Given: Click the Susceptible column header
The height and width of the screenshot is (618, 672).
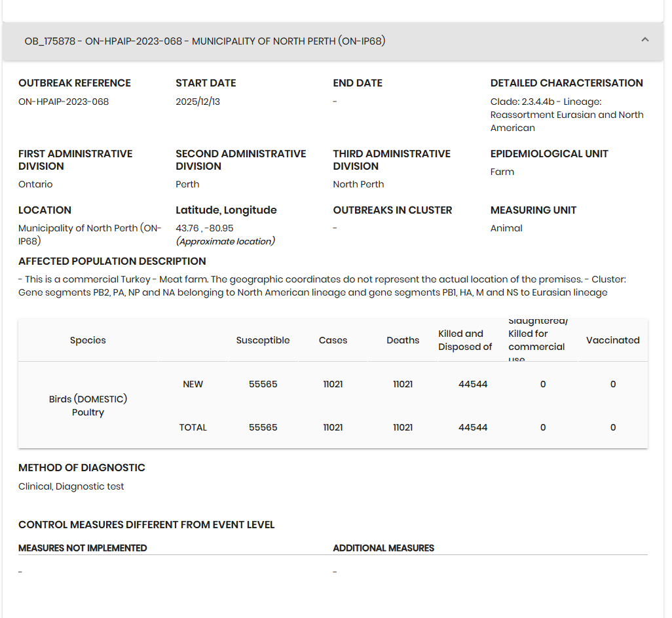Looking at the screenshot, I should point(263,340).
